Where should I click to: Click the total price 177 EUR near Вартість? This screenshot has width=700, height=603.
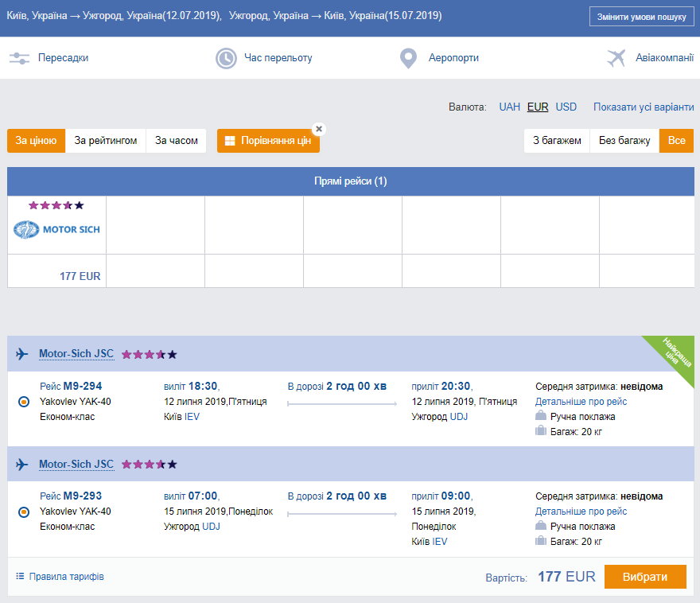(566, 577)
